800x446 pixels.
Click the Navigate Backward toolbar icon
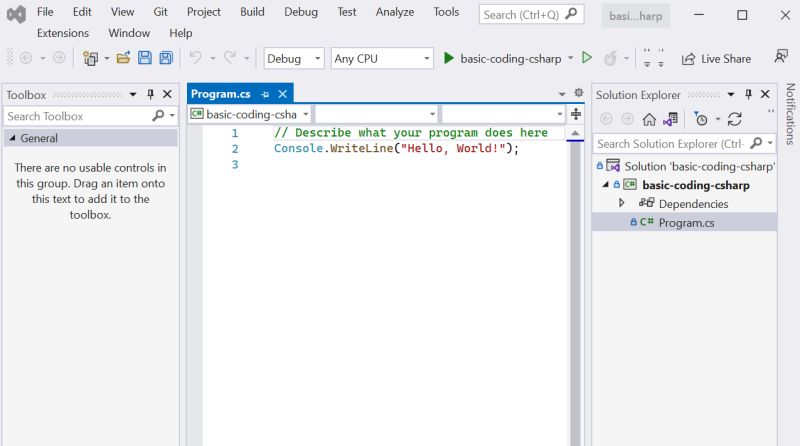click(26, 58)
